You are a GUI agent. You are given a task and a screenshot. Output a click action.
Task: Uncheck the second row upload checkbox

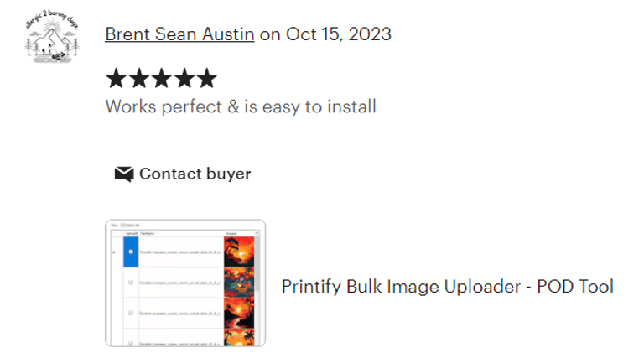(130, 283)
